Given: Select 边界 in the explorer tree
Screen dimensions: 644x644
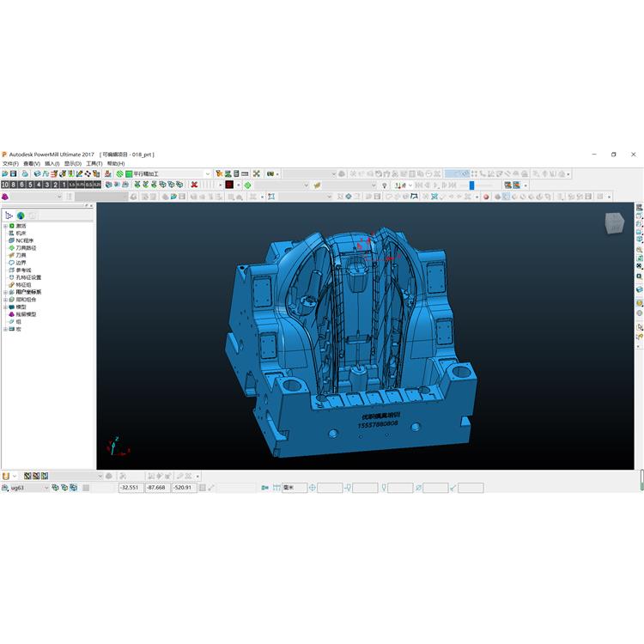Looking at the screenshot, I should tap(21, 263).
